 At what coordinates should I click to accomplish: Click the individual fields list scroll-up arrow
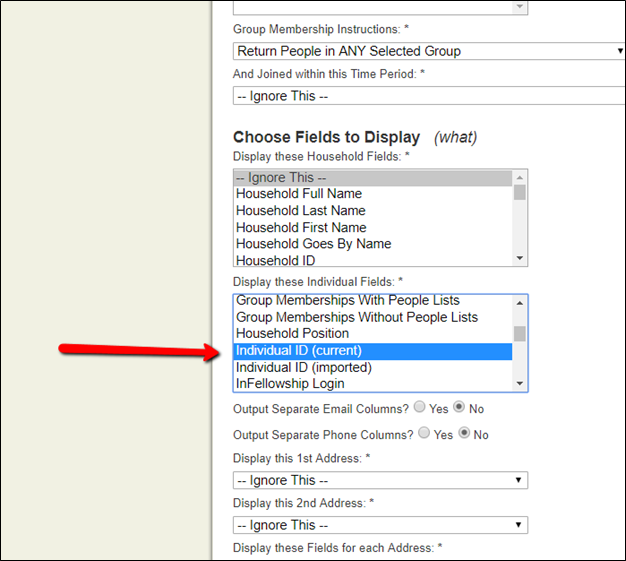pyautogui.click(x=519, y=303)
